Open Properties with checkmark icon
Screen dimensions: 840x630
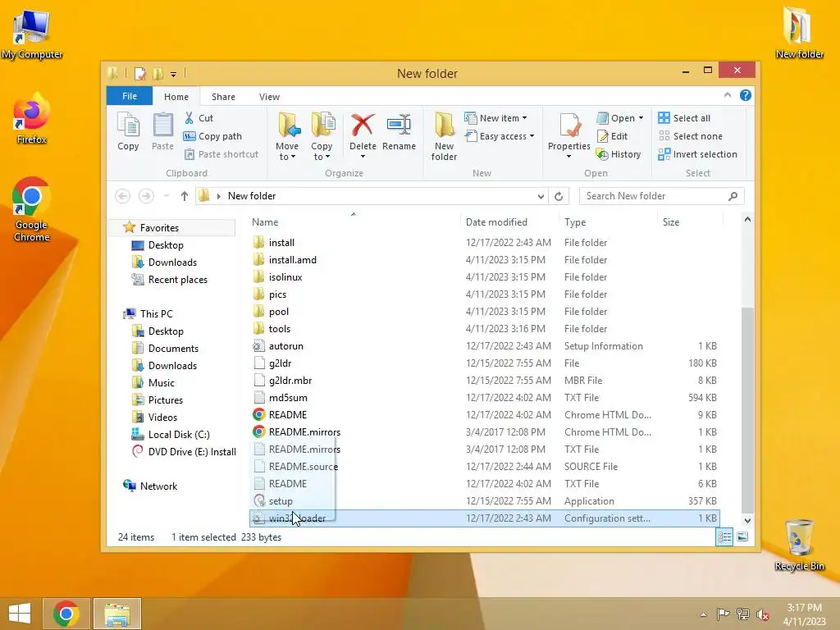tap(569, 135)
